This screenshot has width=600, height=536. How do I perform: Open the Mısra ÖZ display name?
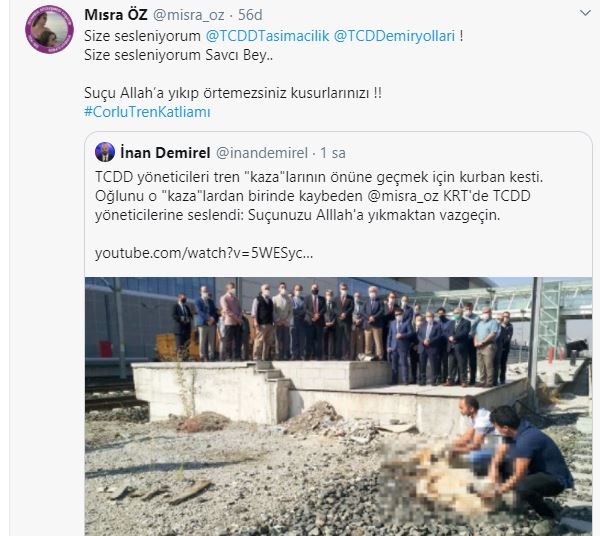click(x=116, y=15)
